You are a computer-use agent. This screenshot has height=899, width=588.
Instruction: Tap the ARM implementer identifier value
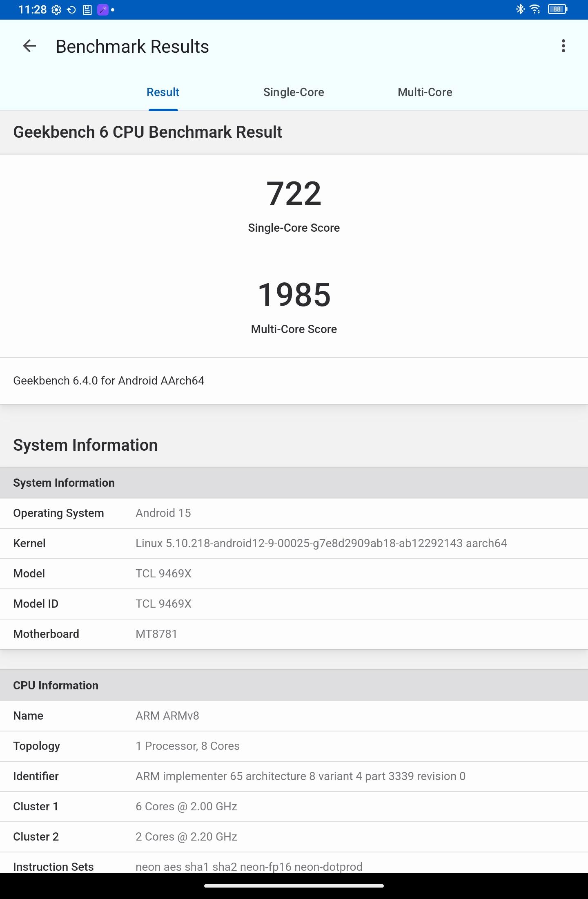(301, 776)
